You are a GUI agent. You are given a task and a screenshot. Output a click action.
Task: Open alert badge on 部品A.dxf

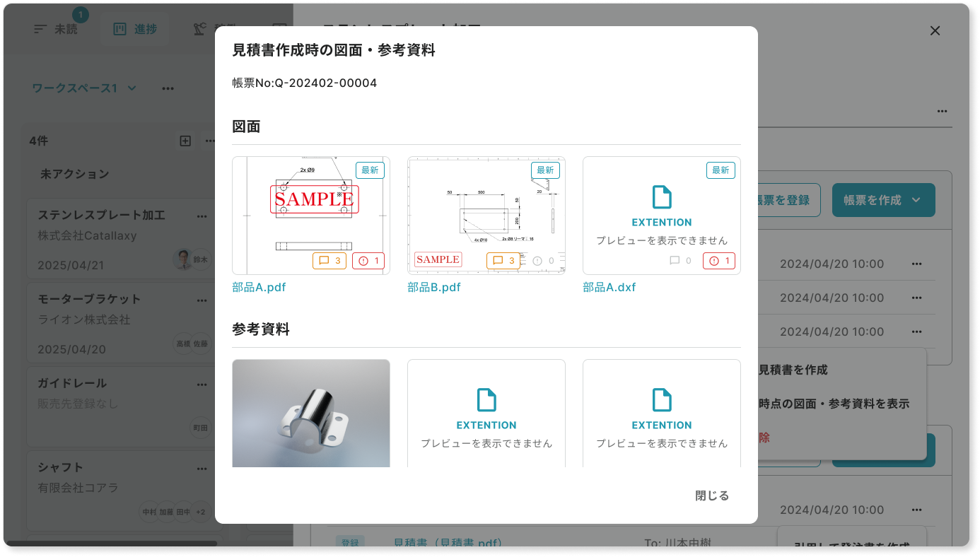point(719,261)
